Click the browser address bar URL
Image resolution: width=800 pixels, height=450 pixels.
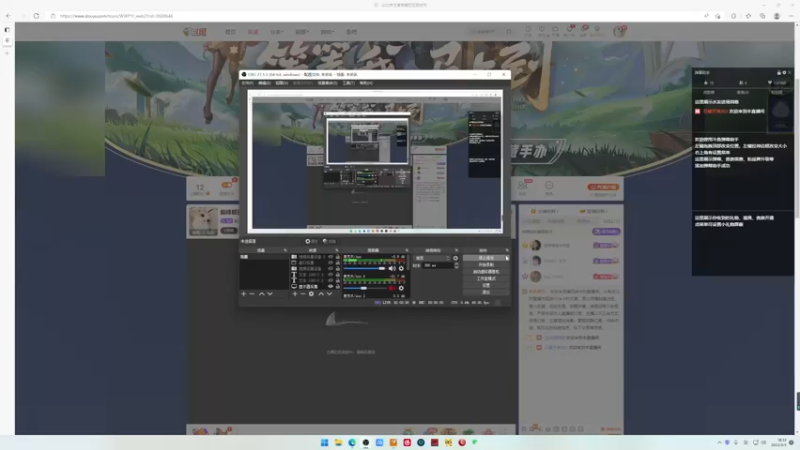click(116, 16)
